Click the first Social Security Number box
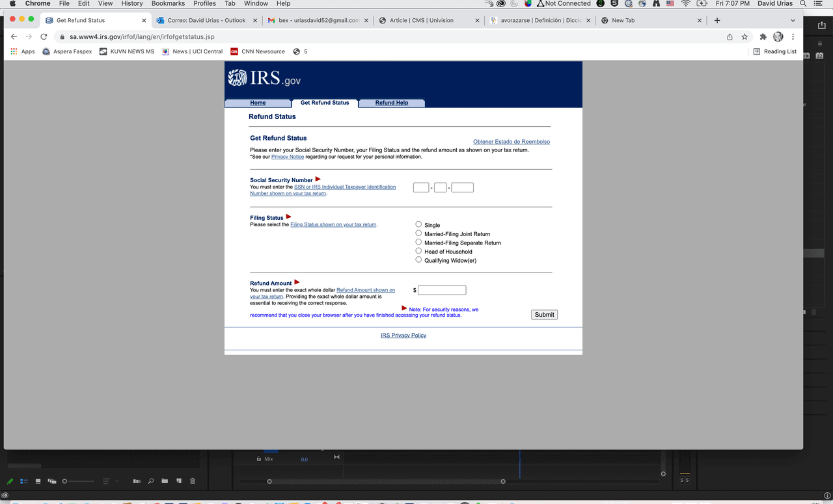Viewport: 833px width, 504px height. coord(421,188)
